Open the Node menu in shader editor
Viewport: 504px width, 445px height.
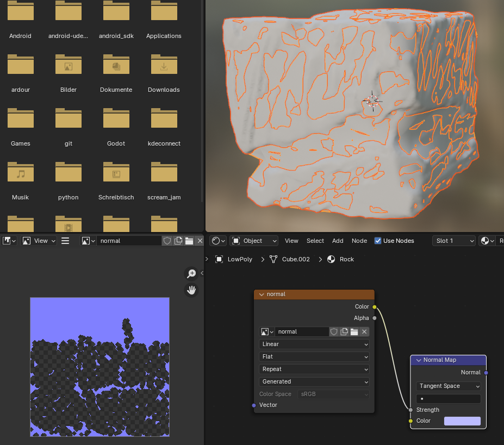359,241
